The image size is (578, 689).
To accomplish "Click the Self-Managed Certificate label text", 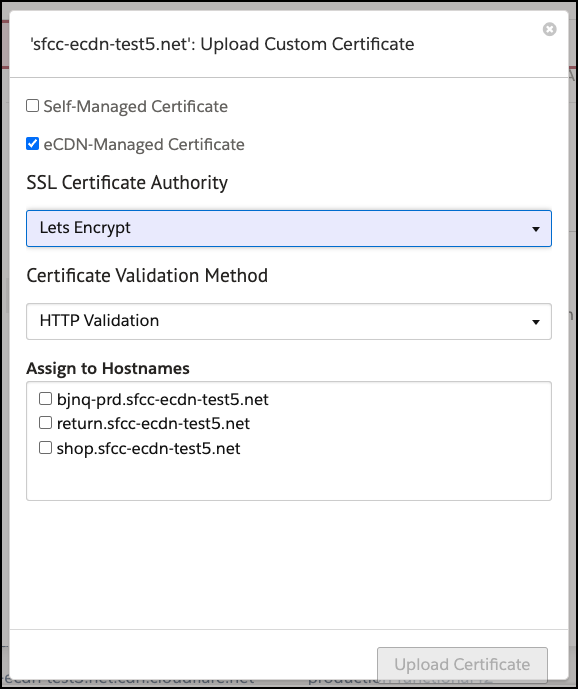I will click(x=135, y=106).
